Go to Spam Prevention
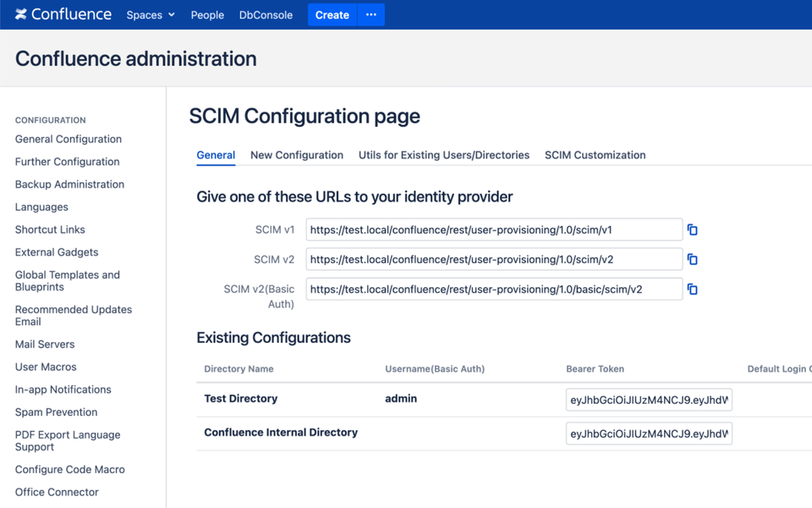Viewport: 812px width, 508px height. point(56,412)
